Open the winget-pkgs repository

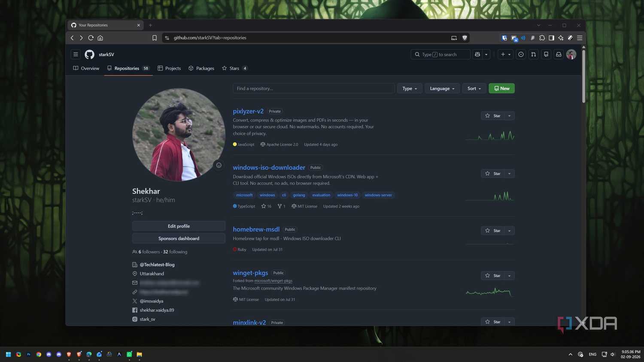click(250, 273)
